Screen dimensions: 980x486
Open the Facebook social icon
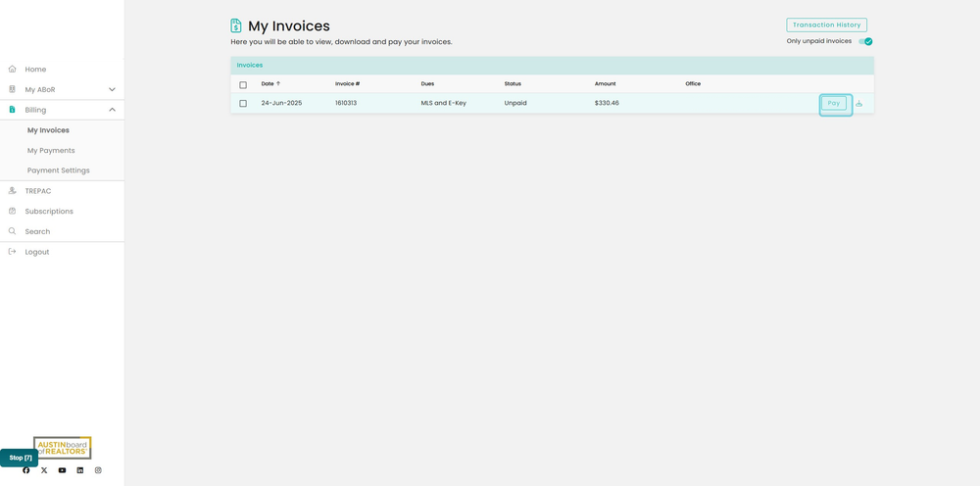point(26,470)
